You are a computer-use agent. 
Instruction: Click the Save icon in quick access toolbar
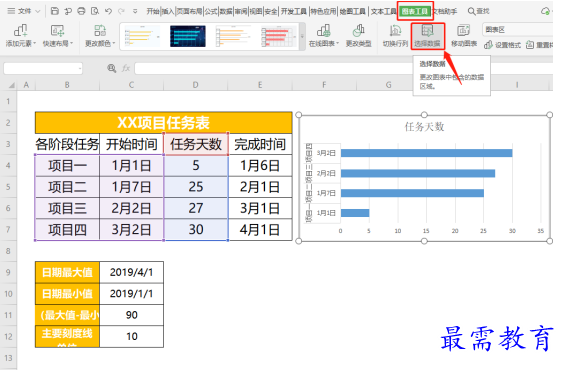[x=55, y=11]
